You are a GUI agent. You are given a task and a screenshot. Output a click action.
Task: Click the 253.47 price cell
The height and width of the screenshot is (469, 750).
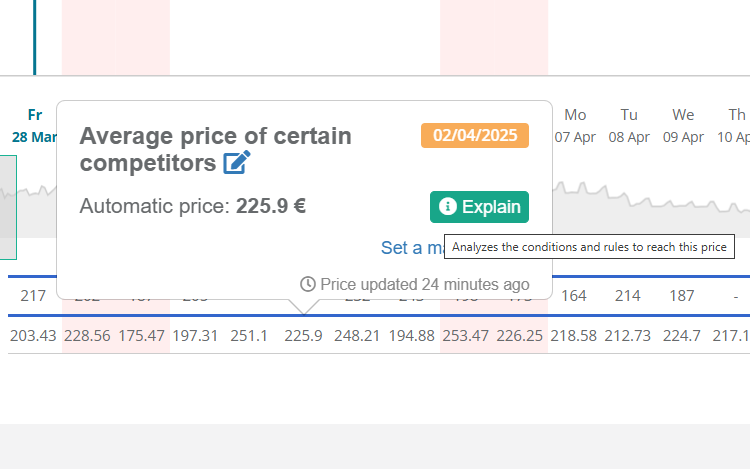[x=466, y=335]
